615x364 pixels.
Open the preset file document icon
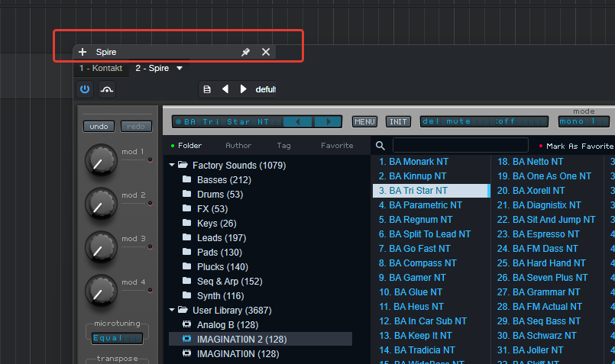click(207, 89)
